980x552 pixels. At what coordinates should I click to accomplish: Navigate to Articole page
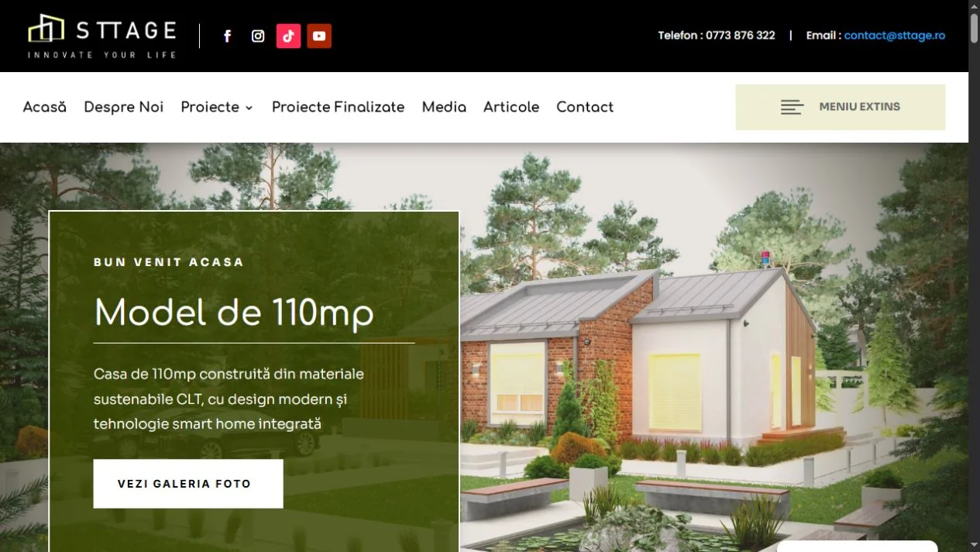tap(511, 107)
